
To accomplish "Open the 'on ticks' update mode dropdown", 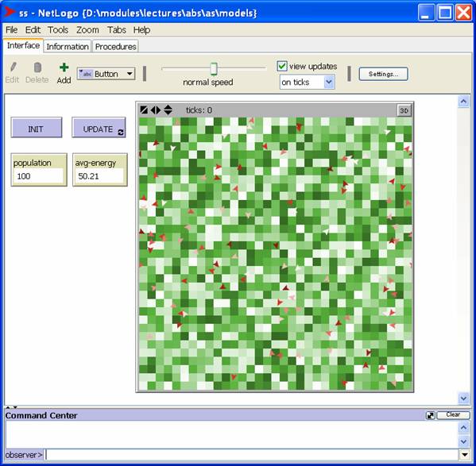I will click(308, 82).
